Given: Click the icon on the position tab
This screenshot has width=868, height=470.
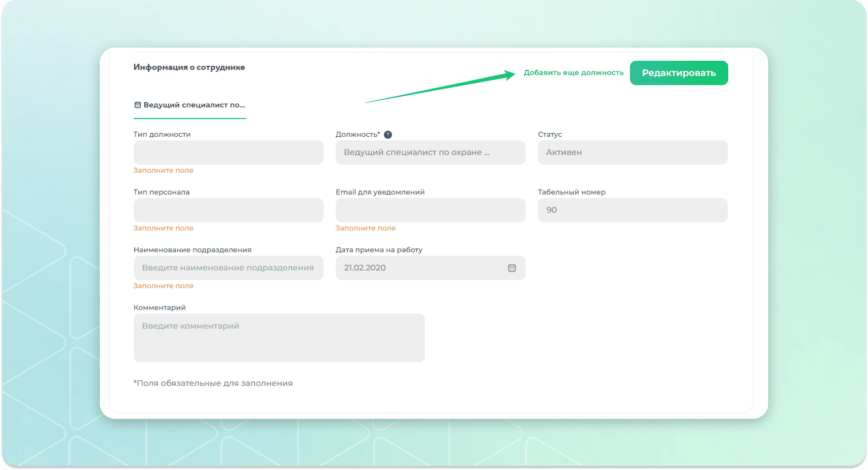Looking at the screenshot, I should pyautogui.click(x=137, y=105).
